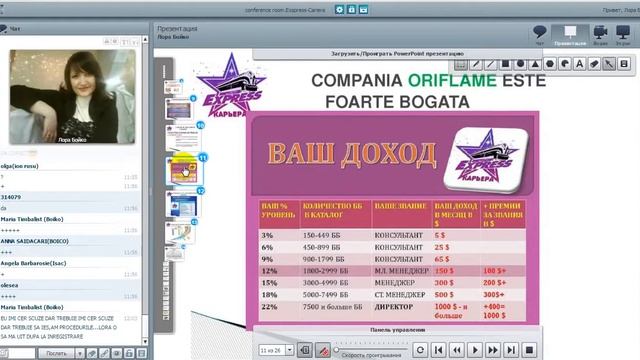Select the text 'A' annotation tool
The height and width of the screenshot is (360, 640).
[x=580, y=64]
